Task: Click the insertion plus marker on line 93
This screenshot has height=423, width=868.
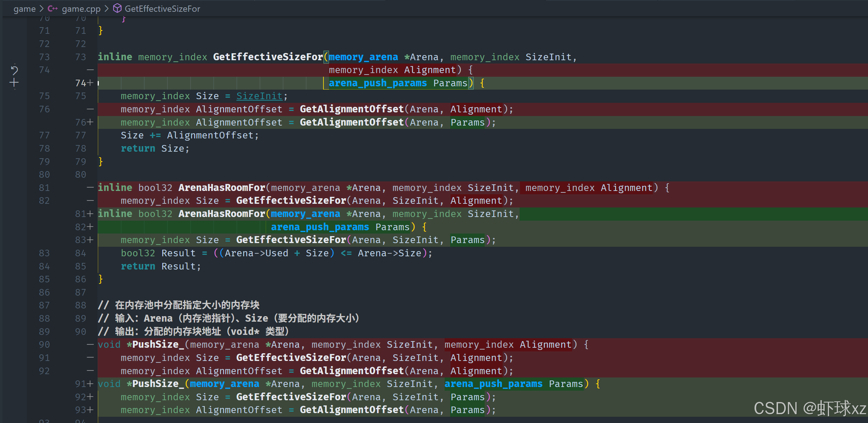Action: (x=90, y=410)
